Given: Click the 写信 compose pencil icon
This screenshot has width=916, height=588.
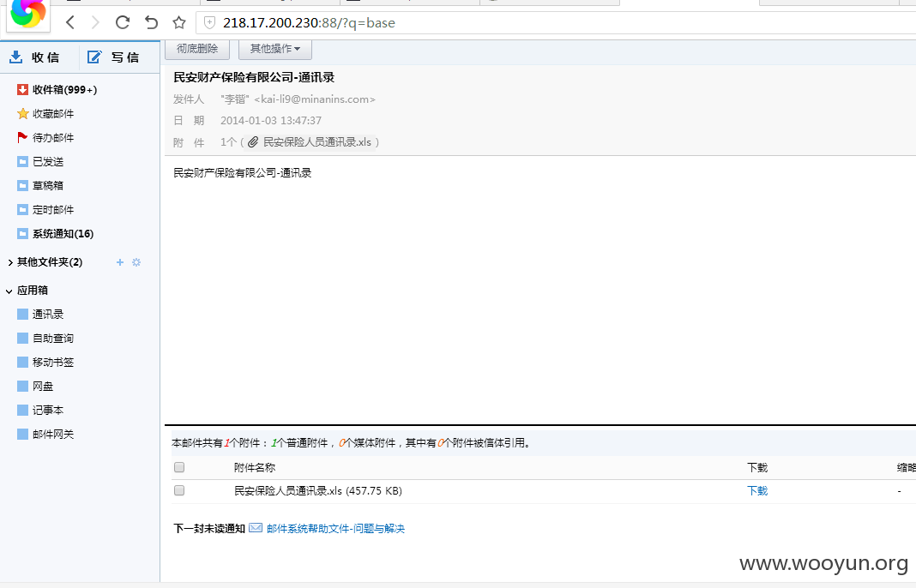Looking at the screenshot, I should pos(94,57).
